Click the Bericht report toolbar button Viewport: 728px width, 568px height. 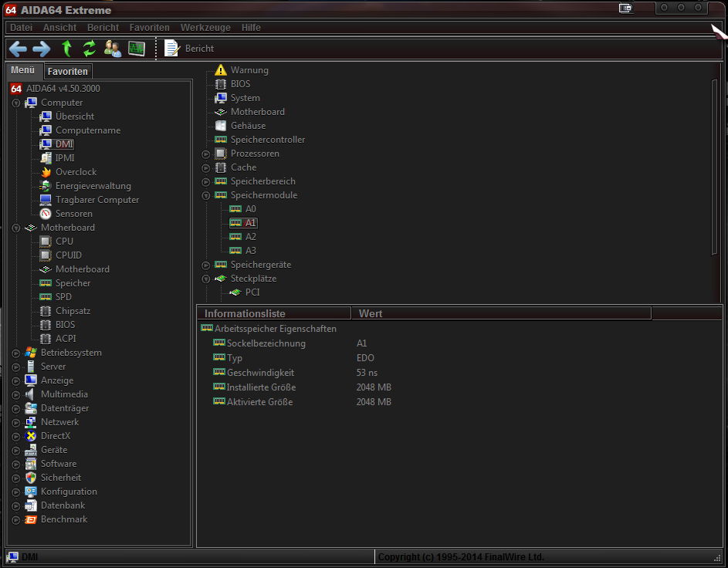point(189,49)
